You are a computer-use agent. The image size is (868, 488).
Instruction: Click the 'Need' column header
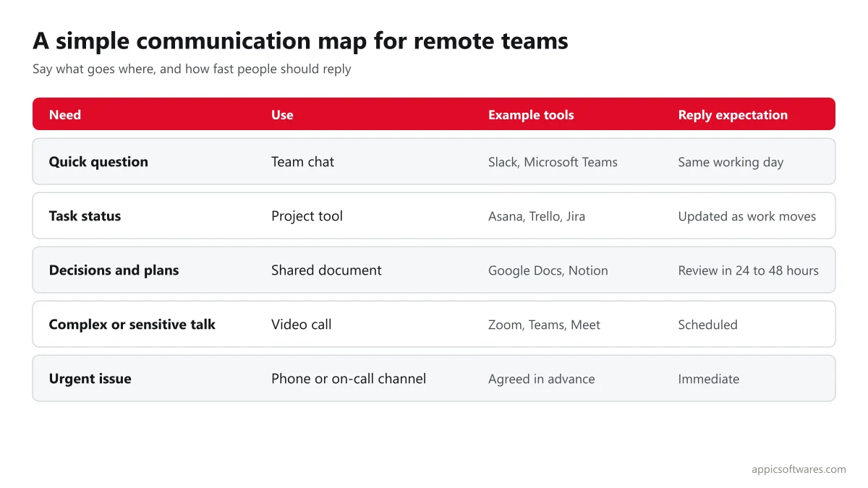pyautogui.click(x=65, y=115)
